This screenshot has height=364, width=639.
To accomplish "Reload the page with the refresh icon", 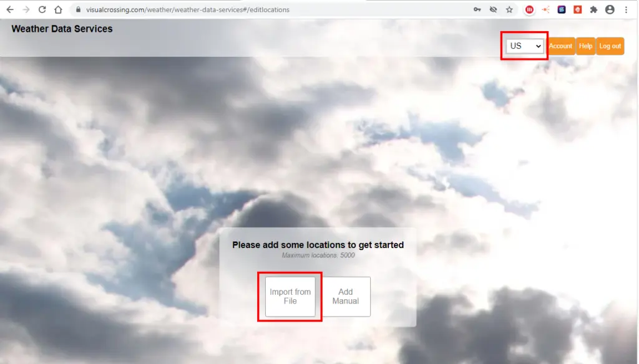I will 42,10.
